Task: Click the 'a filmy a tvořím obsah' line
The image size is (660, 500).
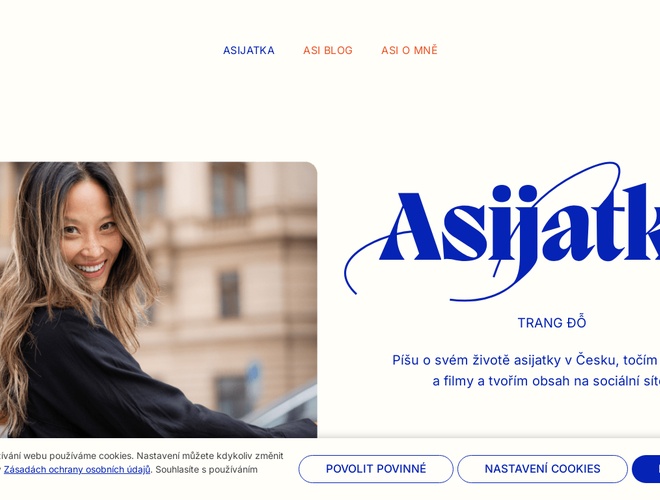Action: pyautogui.click(x=546, y=381)
